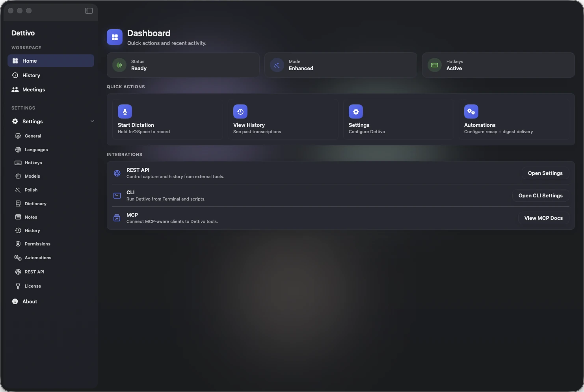Viewport: 584px width, 392px height.
Task: Click the Dashboard header grid icon
Action: coord(115,37)
